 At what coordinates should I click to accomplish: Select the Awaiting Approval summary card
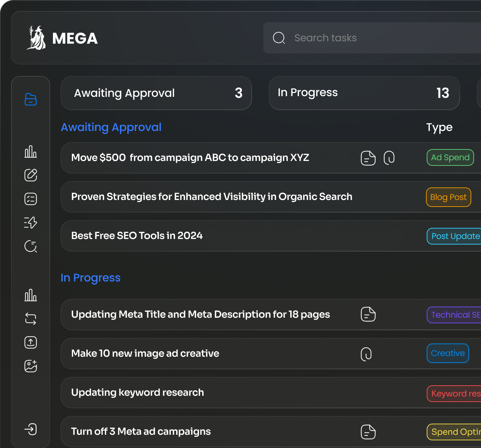pyautogui.click(x=156, y=93)
